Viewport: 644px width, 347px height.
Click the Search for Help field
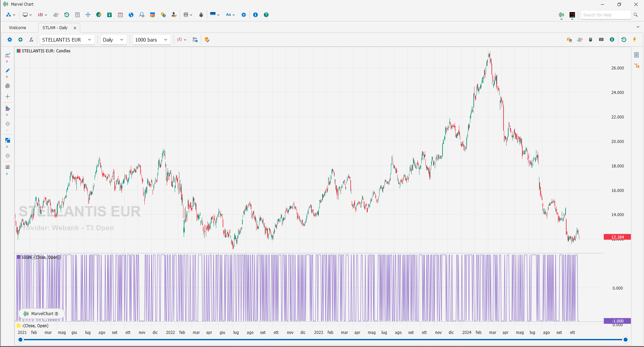click(606, 15)
